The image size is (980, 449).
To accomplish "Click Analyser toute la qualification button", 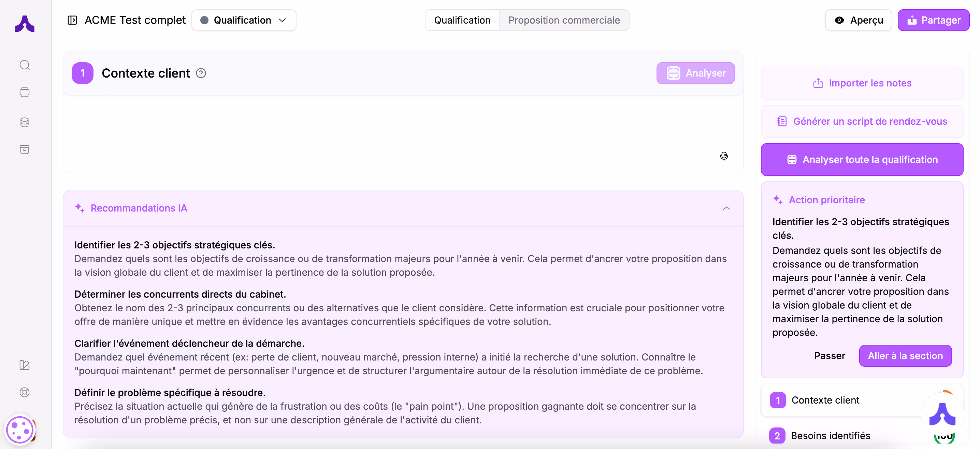I will click(x=862, y=160).
